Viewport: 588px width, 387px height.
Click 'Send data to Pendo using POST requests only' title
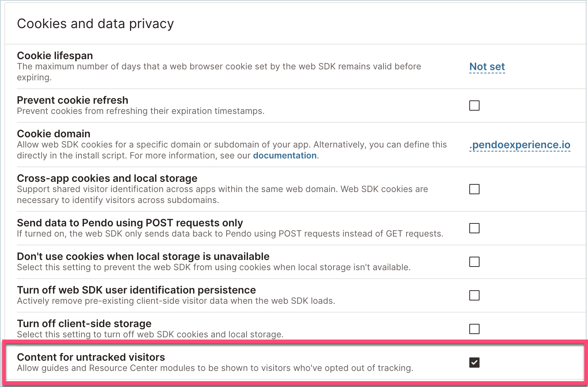pyautogui.click(x=130, y=223)
